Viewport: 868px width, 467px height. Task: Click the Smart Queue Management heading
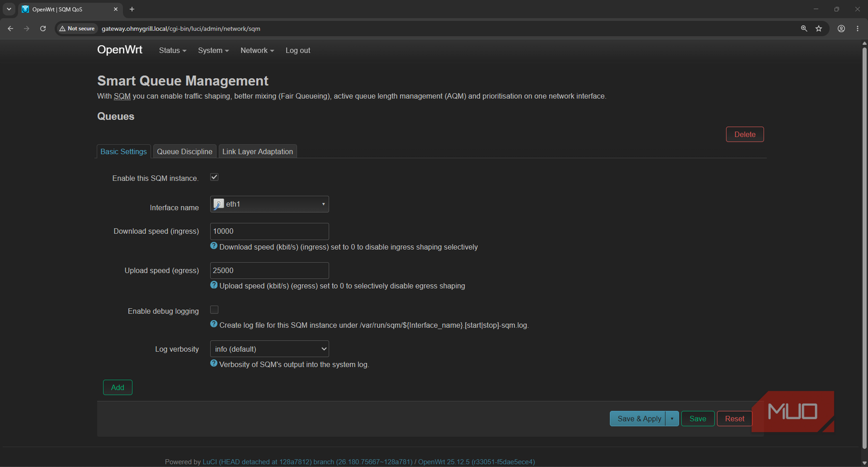point(183,80)
